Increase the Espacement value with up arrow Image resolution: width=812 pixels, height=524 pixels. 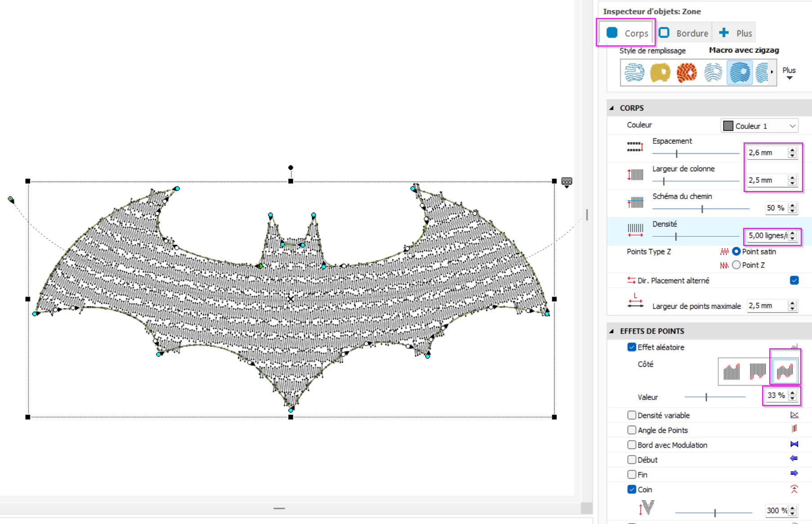(793, 150)
